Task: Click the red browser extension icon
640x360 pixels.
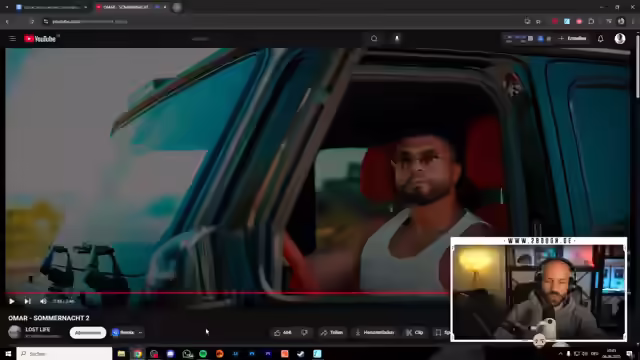Action: coord(555,22)
